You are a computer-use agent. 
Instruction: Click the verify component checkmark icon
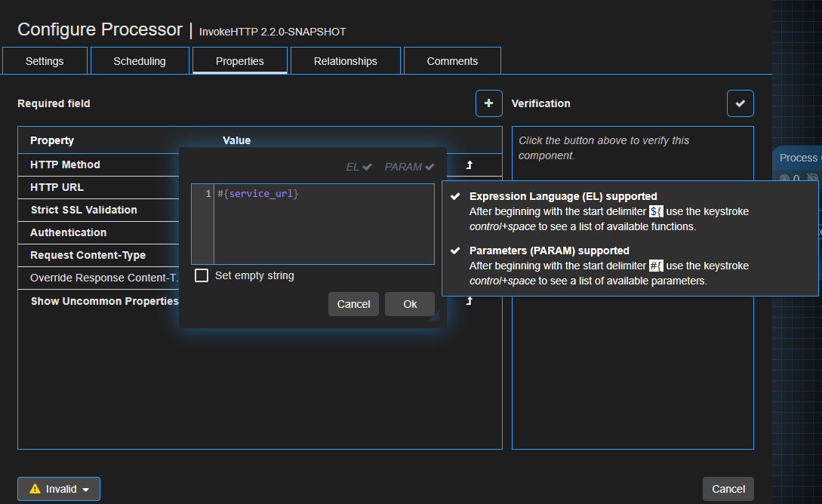pos(740,103)
